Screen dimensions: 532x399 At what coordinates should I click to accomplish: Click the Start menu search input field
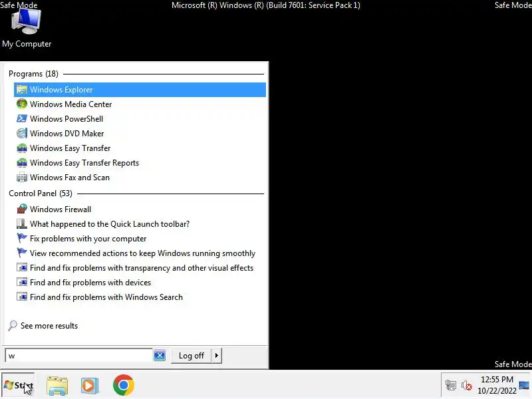coord(78,356)
